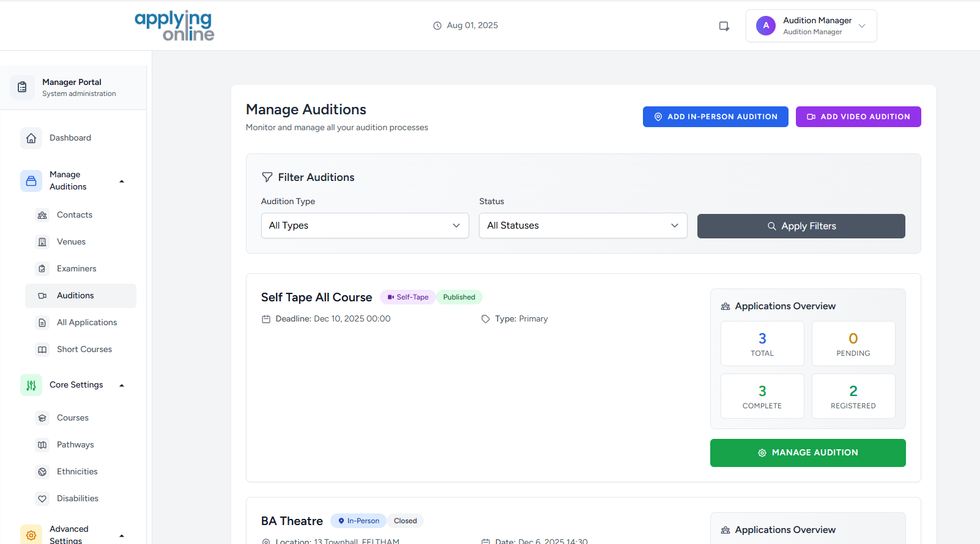980x544 pixels.
Task: Click the Self-Tape badge
Action: pos(408,297)
